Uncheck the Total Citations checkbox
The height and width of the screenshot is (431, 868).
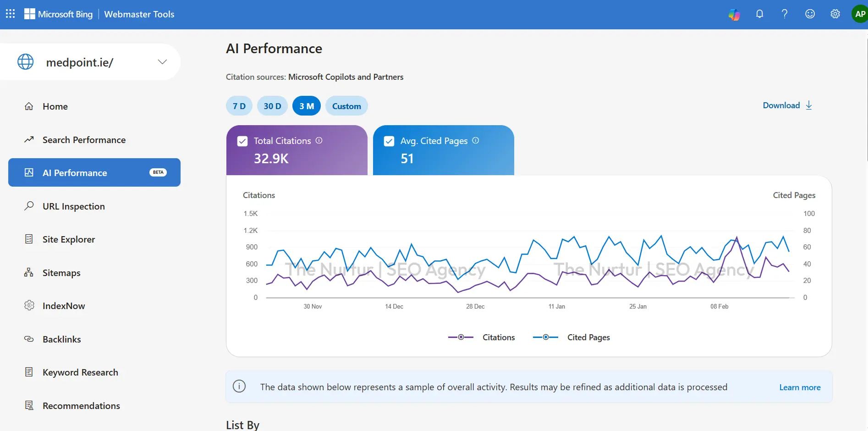click(x=242, y=141)
